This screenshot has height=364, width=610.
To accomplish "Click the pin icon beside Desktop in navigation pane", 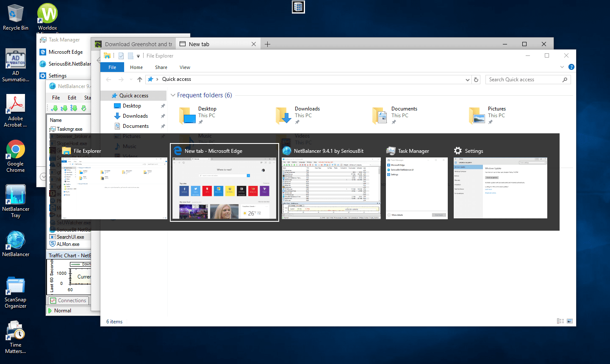I will (x=163, y=106).
